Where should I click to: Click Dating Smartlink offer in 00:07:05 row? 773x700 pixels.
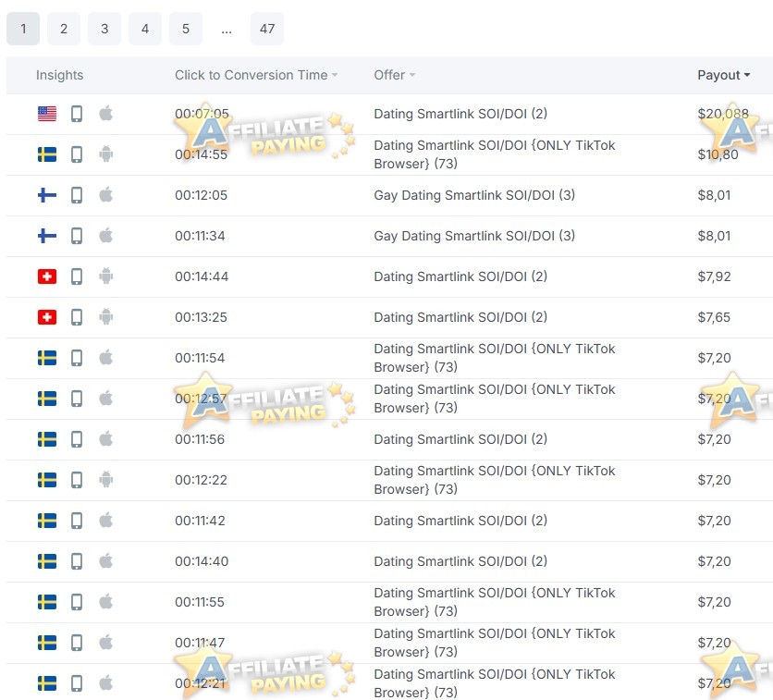(x=460, y=114)
